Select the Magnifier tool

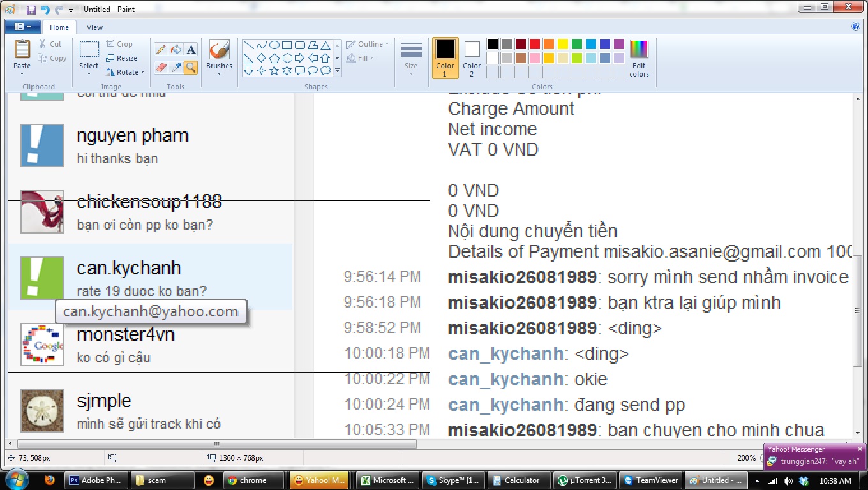(191, 67)
